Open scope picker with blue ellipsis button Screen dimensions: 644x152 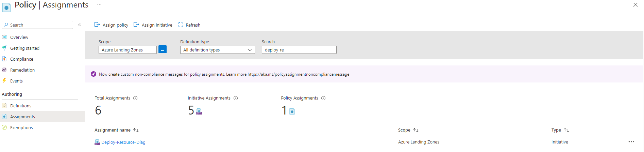(163, 50)
